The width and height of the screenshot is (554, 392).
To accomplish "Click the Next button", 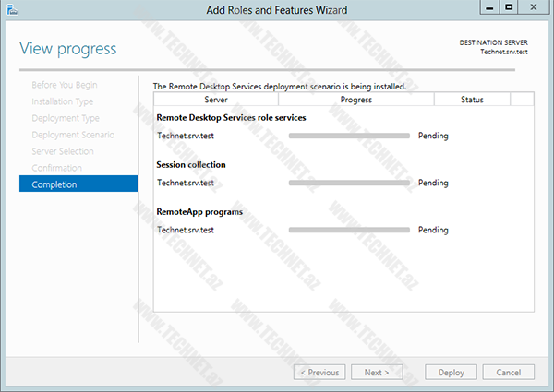I will (x=376, y=373).
